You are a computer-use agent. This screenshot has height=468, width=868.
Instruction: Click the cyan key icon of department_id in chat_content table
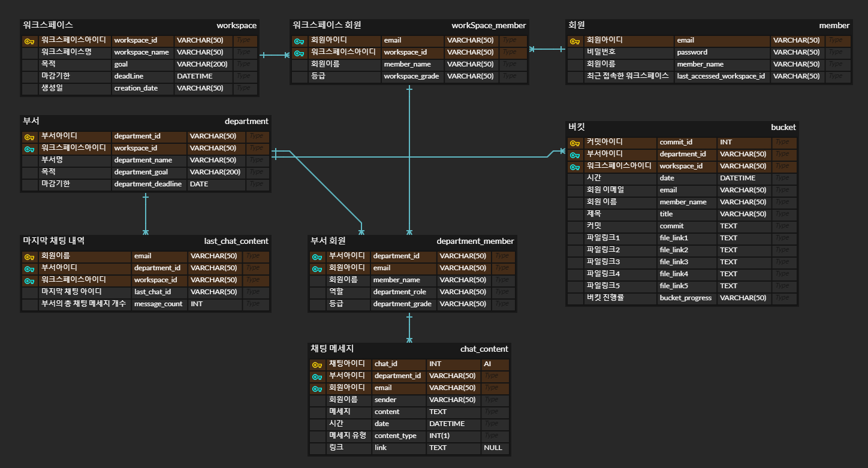tap(317, 376)
